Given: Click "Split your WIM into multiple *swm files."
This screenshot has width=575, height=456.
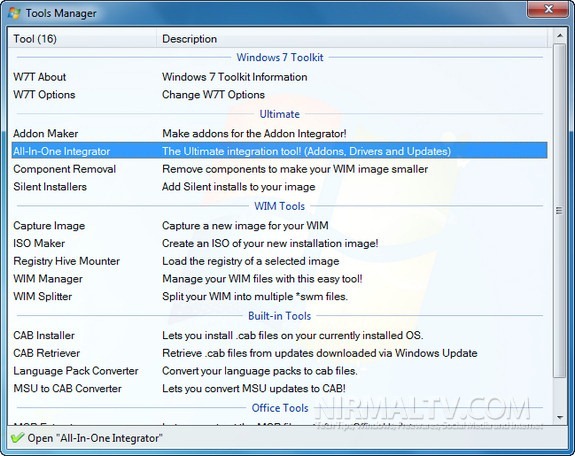Looking at the screenshot, I should pyautogui.click(x=255, y=296).
